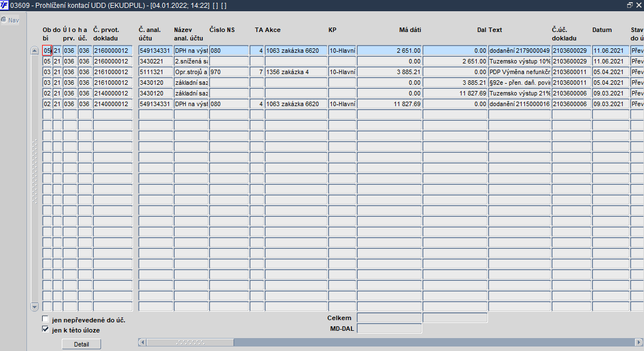Click the 3 885.21 Dal amount cell
This screenshot has width=644, height=351.
click(x=455, y=83)
